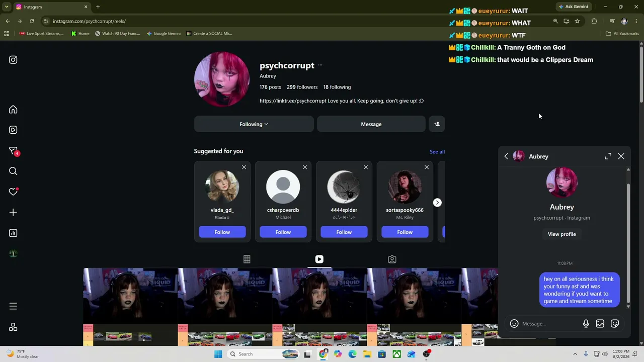Screen dimensions: 644x362
Task: Bookmark this page with the star icon
Action: point(577,21)
